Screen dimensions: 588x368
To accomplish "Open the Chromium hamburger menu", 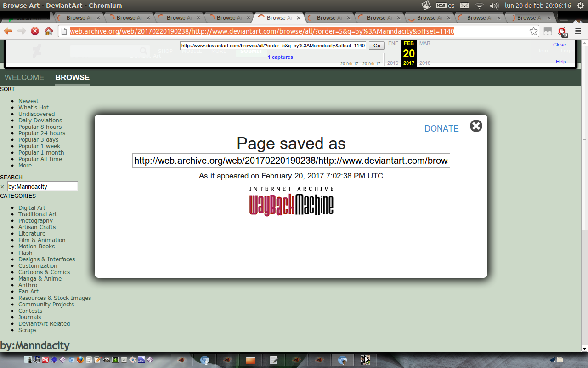I will 578,31.
